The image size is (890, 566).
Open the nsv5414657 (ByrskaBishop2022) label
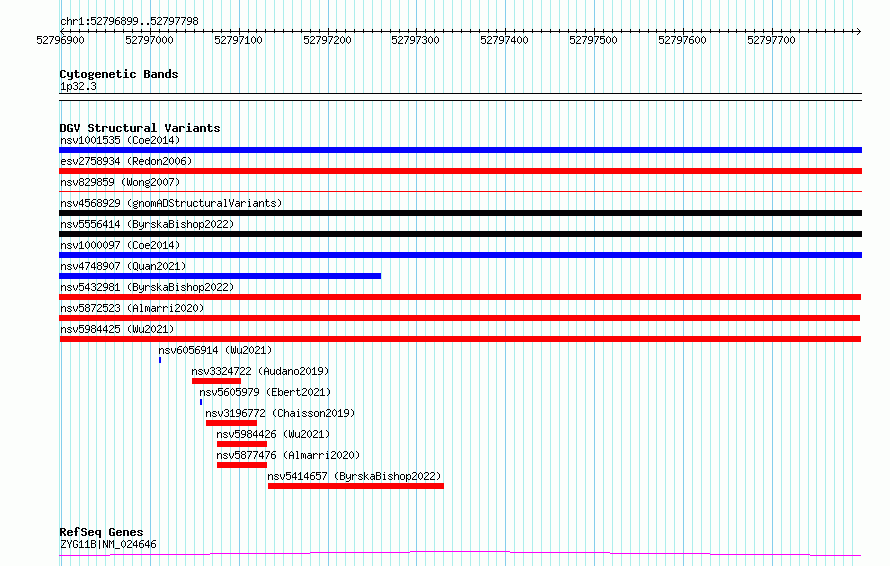[x=354, y=476]
